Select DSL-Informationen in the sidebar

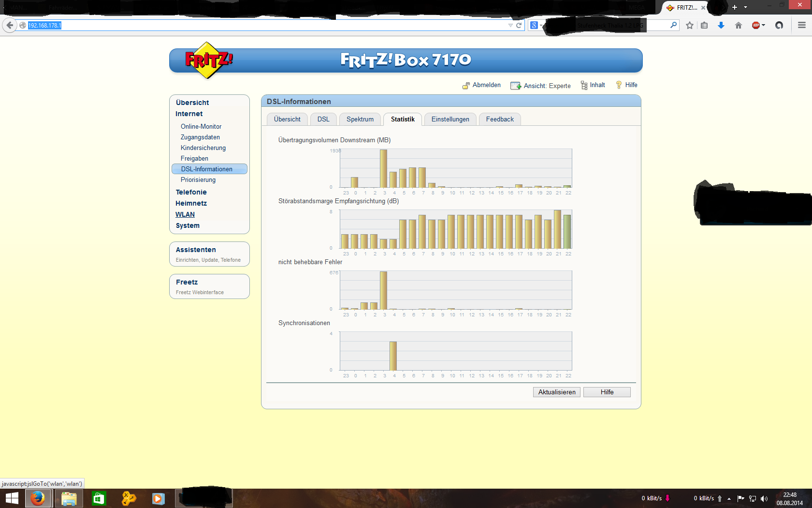coord(209,169)
